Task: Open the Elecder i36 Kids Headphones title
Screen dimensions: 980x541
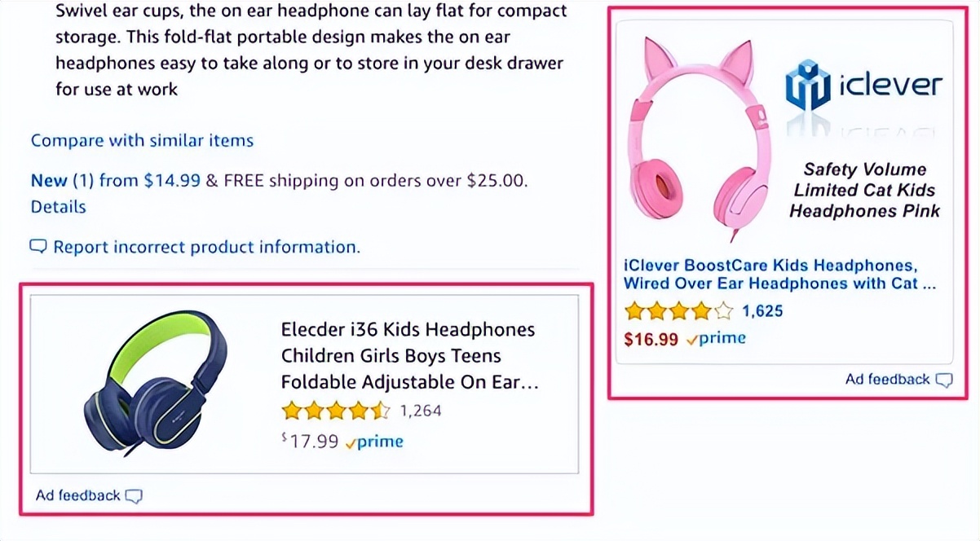Action: click(409, 355)
